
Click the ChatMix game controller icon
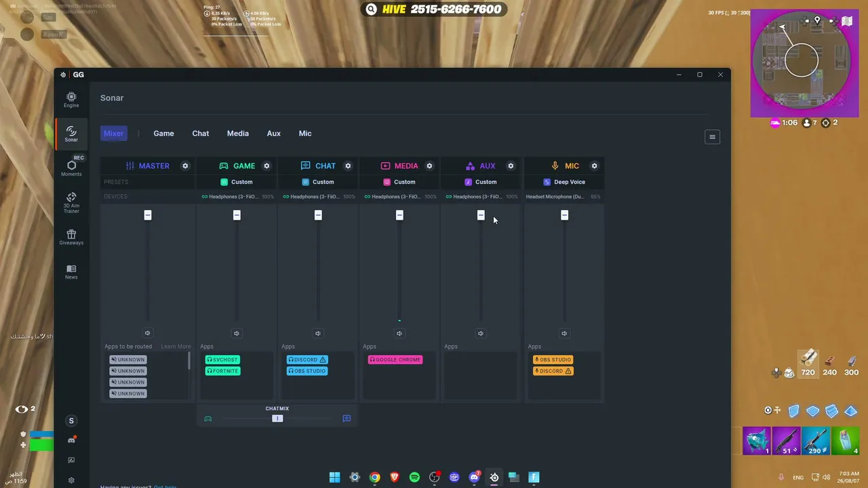coord(208,419)
